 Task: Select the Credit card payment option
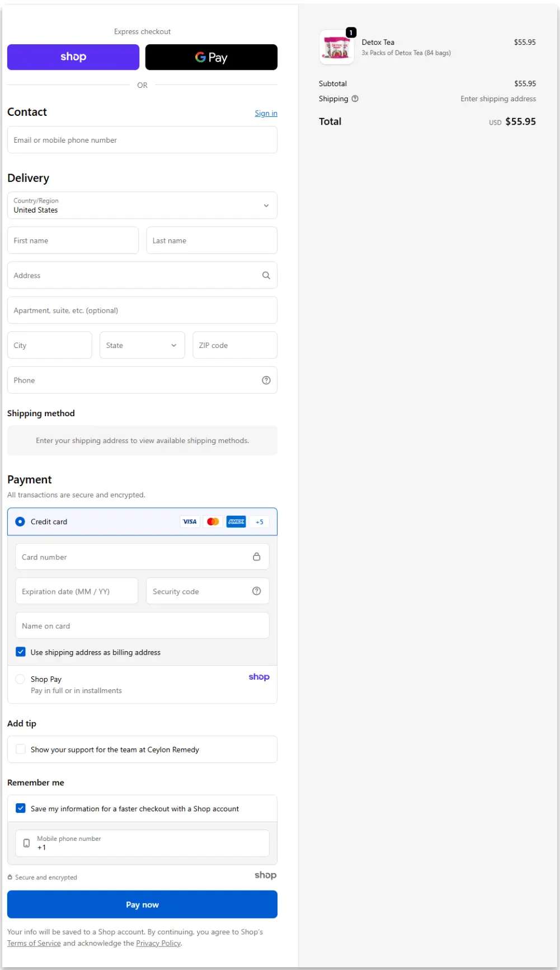pos(20,521)
